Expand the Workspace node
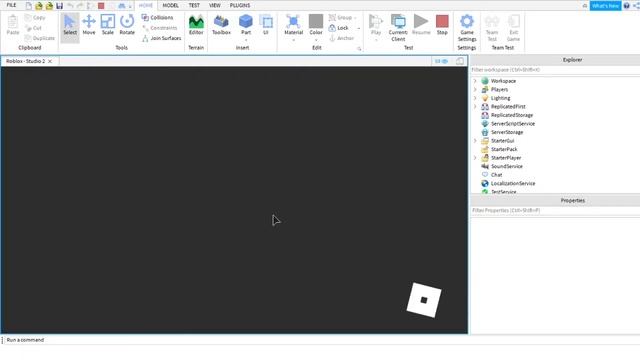 (x=475, y=81)
